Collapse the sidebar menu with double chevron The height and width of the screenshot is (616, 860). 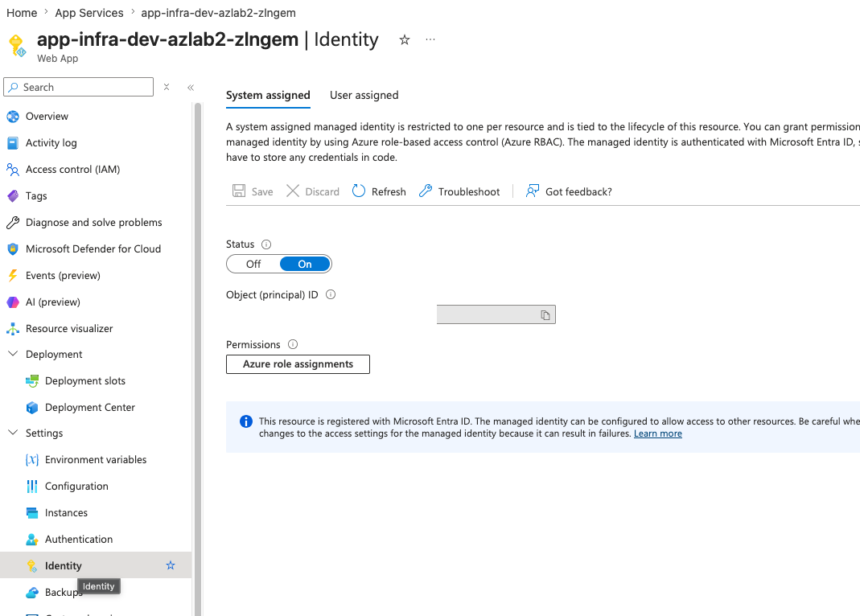[191, 87]
